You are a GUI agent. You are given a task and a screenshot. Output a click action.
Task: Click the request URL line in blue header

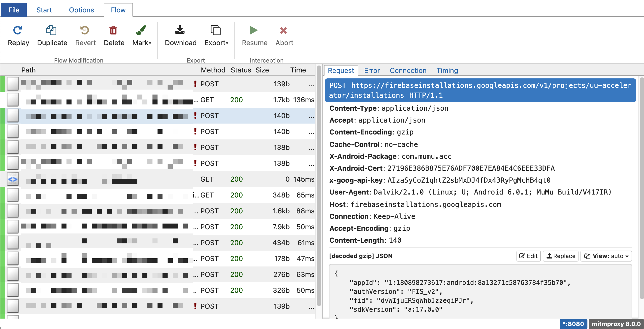tap(480, 90)
